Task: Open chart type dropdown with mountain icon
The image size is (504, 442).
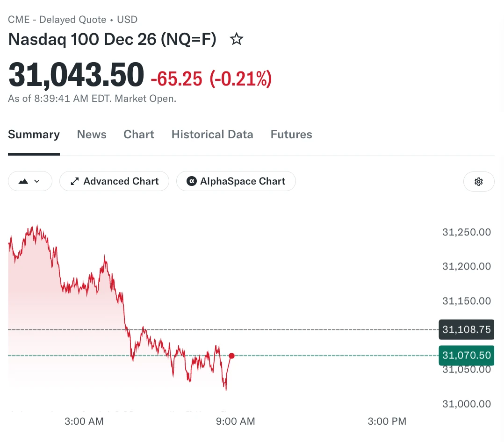Action: (30, 181)
